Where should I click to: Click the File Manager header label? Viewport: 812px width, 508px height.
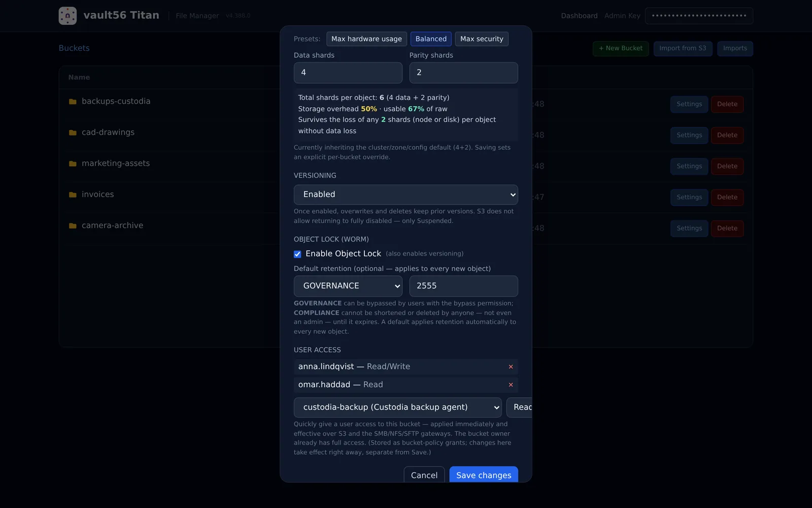tap(197, 16)
